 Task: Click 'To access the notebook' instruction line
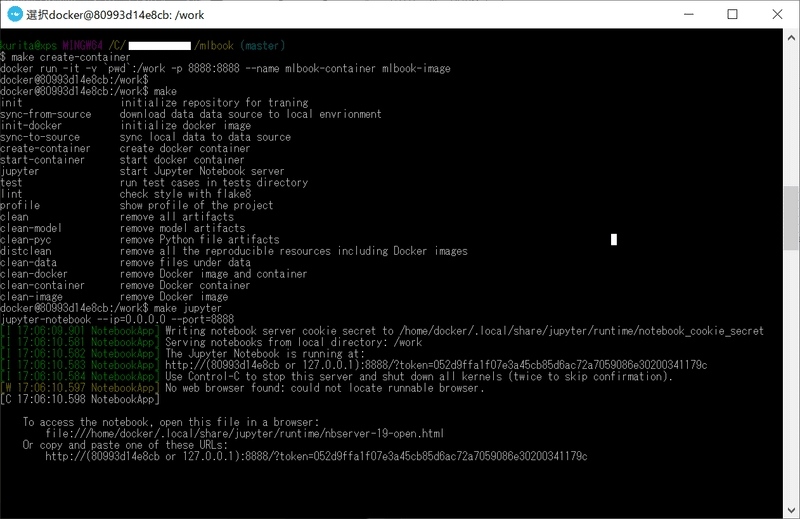point(171,422)
